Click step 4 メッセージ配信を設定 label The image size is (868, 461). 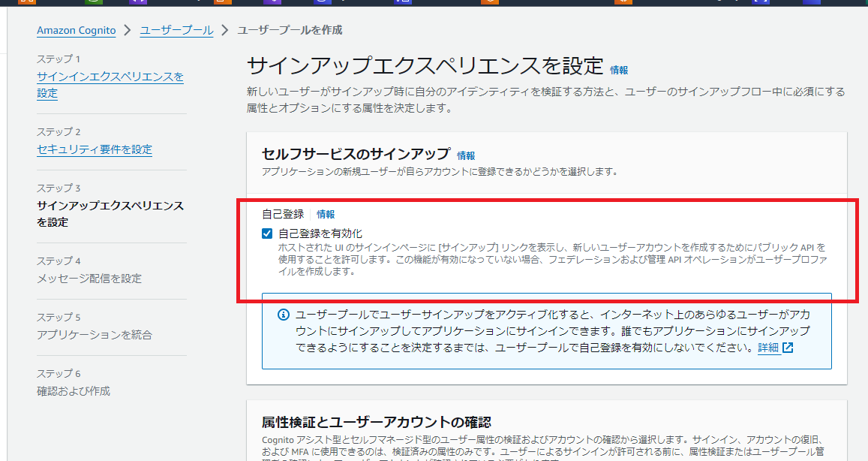[89, 279]
